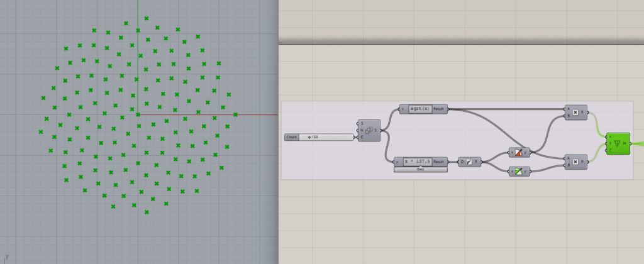Click the lower Multiplication component icon

point(576,162)
